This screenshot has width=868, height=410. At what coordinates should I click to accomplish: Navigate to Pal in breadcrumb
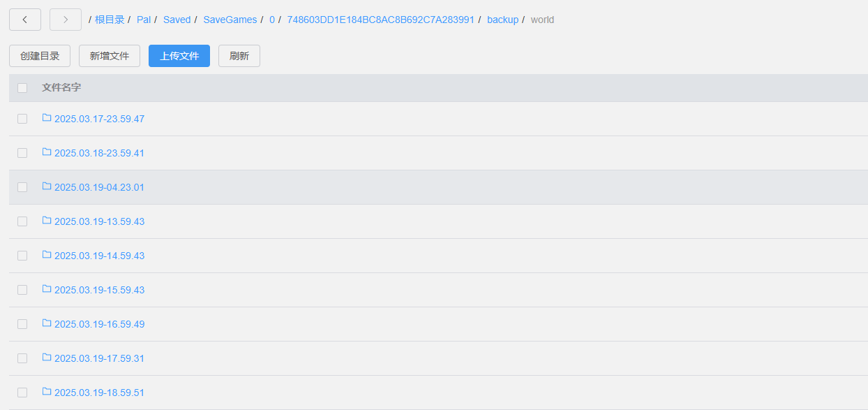pos(144,20)
